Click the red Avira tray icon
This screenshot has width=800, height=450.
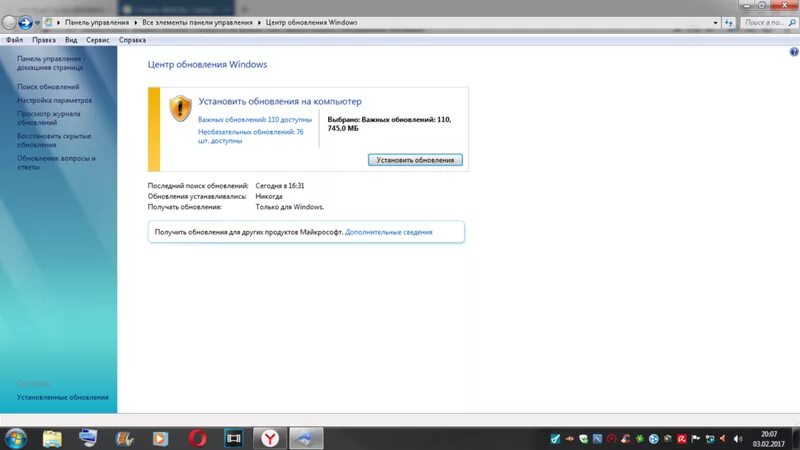(x=682, y=439)
